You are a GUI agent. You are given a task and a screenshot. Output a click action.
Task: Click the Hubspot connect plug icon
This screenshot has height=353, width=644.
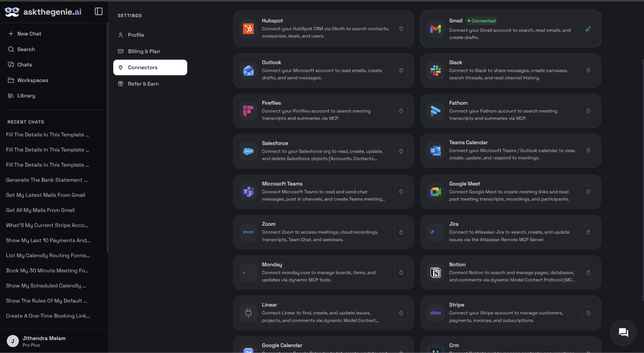tap(401, 29)
